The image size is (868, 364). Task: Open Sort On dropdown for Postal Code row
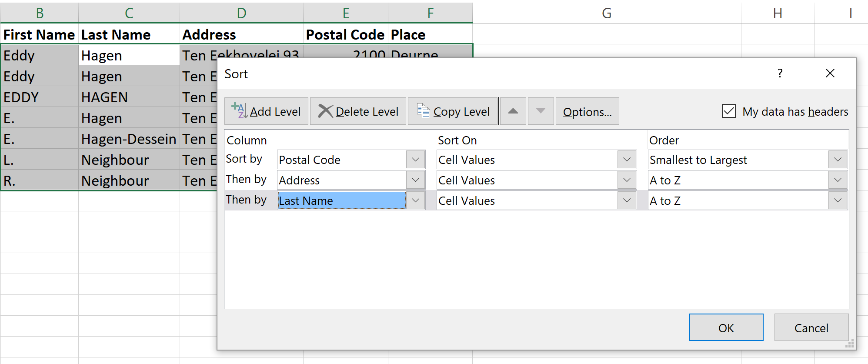click(x=627, y=160)
